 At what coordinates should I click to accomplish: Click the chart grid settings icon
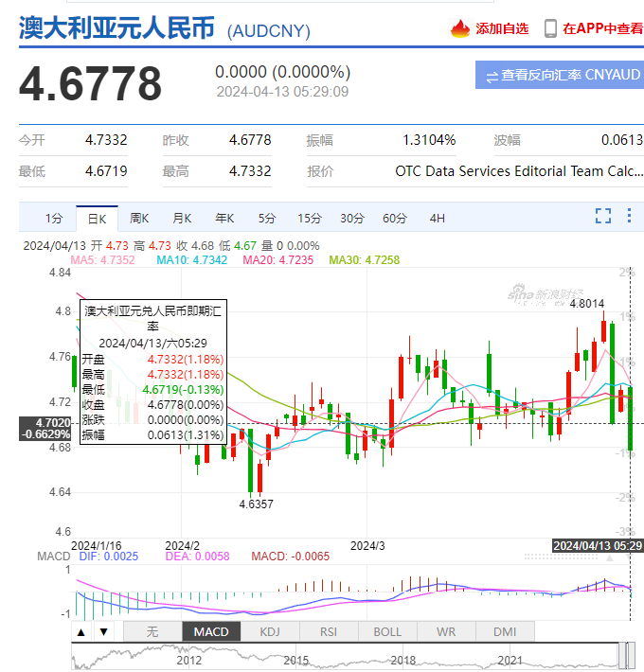pyautogui.click(x=630, y=218)
